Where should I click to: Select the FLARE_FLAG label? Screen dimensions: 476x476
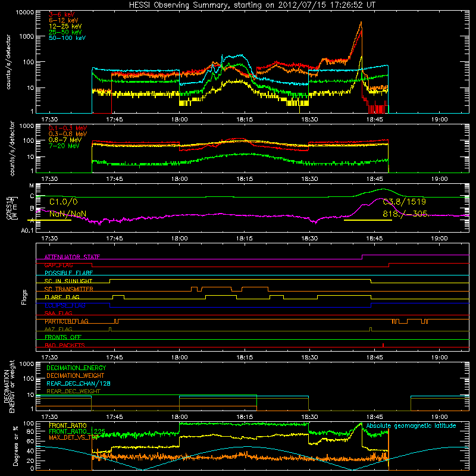[x=62, y=297]
